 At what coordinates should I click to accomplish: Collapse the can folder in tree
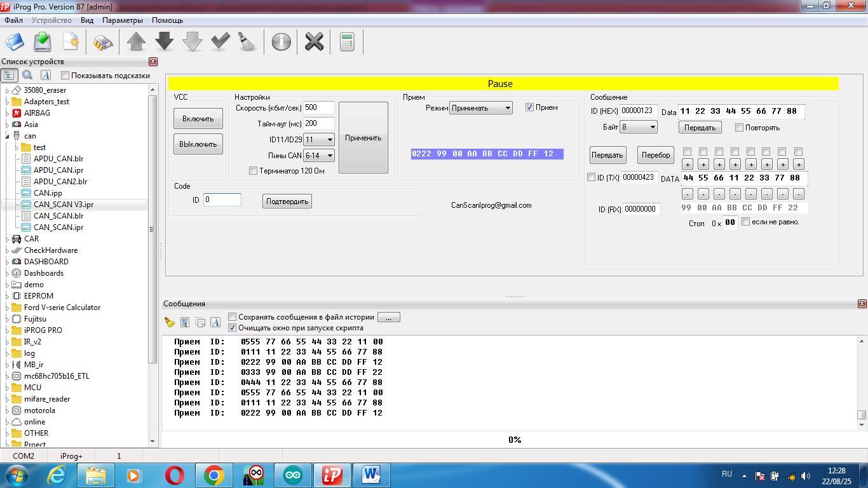(x=7, y=136)
